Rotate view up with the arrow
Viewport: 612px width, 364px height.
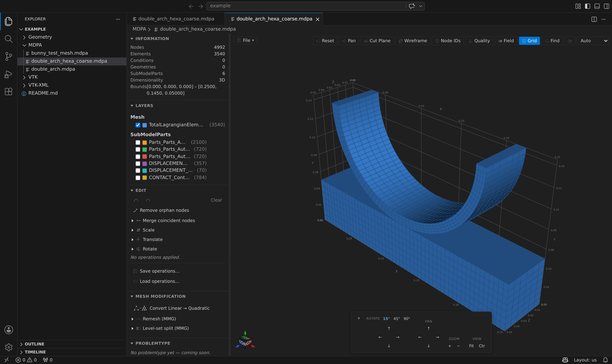click(389, 328)
